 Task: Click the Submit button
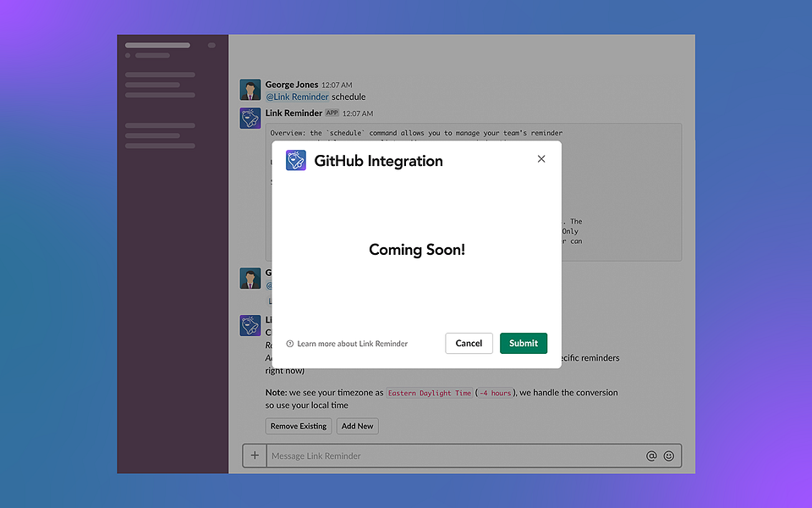pos(523,343)
